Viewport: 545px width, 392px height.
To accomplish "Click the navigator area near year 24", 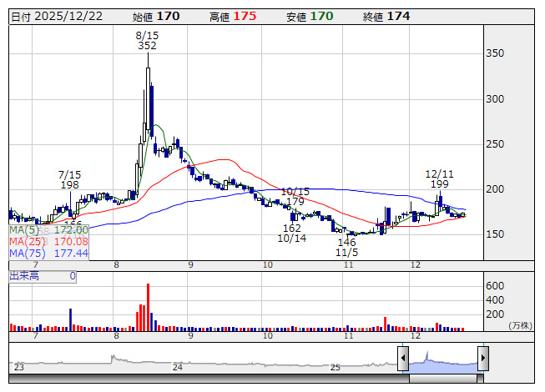I will pyautogui.click(x=178, y=365).
